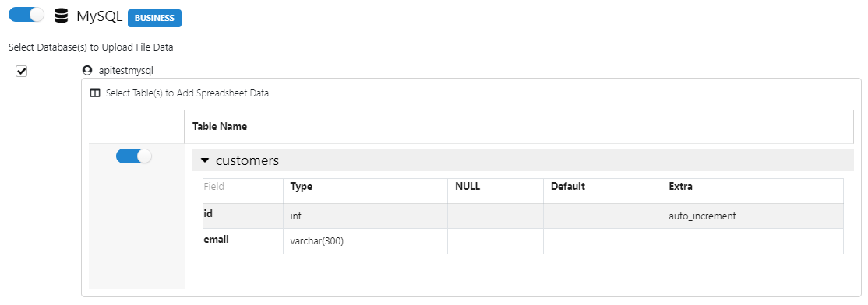Click the Extra column header

point(681,187)
